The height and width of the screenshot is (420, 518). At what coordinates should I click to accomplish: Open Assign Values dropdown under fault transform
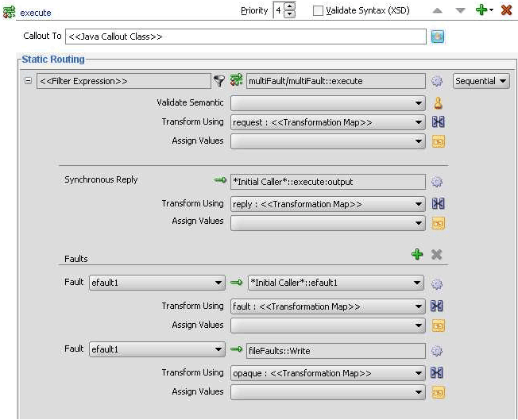pyautogui.click(x=327, y=326)
